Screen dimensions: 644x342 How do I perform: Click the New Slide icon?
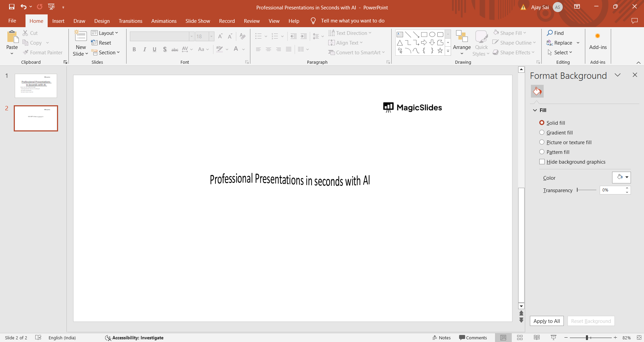(x=81, y=36)
